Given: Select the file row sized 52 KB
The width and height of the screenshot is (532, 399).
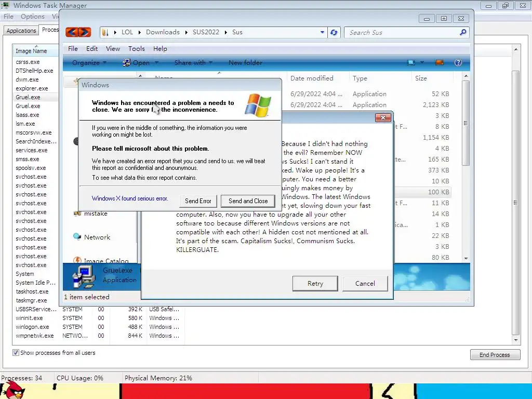Looking at the screenshot, I should pyautogui.click(x=370, y=94).
